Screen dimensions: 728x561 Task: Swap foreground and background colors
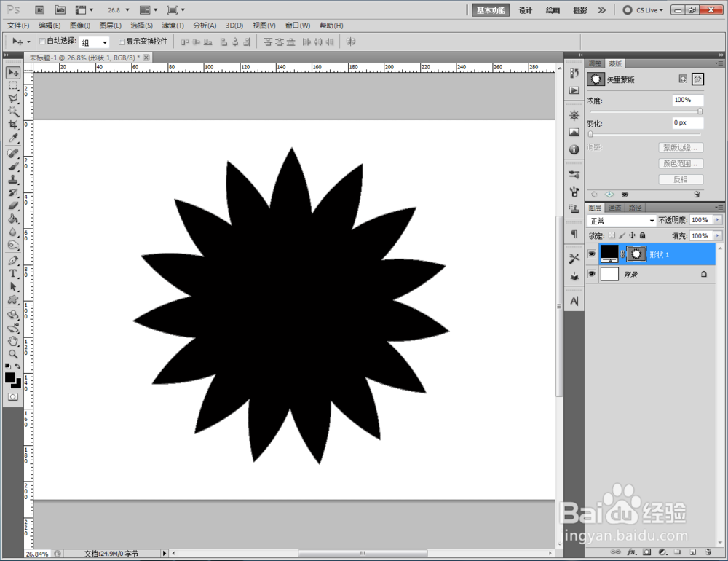[17, 366]
